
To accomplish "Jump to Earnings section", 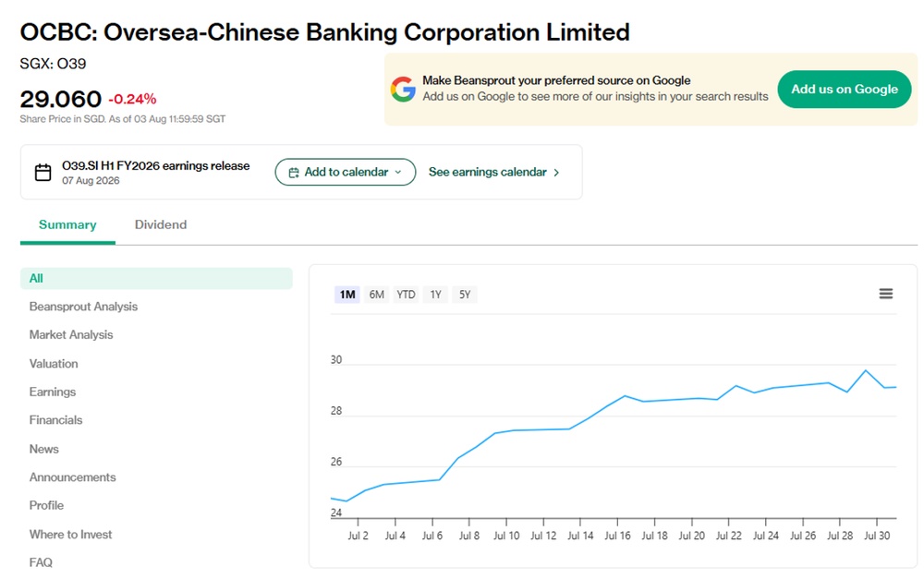I will 53,392.
